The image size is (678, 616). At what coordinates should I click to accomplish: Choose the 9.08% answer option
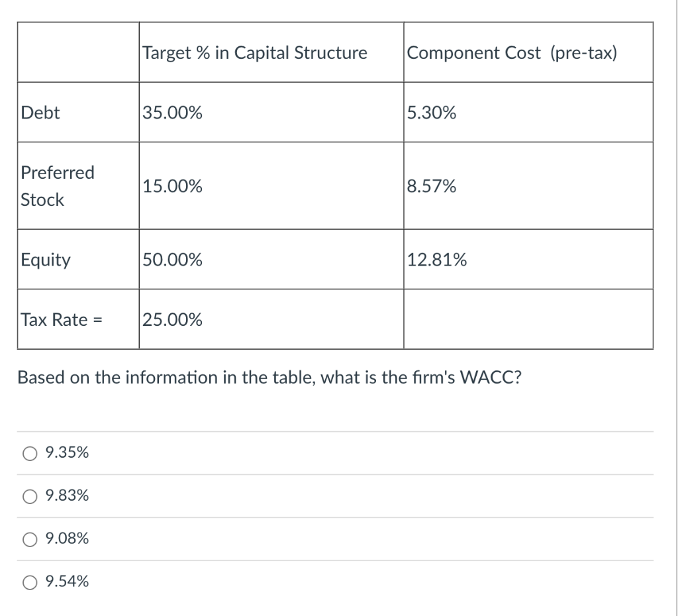(29, 539)
